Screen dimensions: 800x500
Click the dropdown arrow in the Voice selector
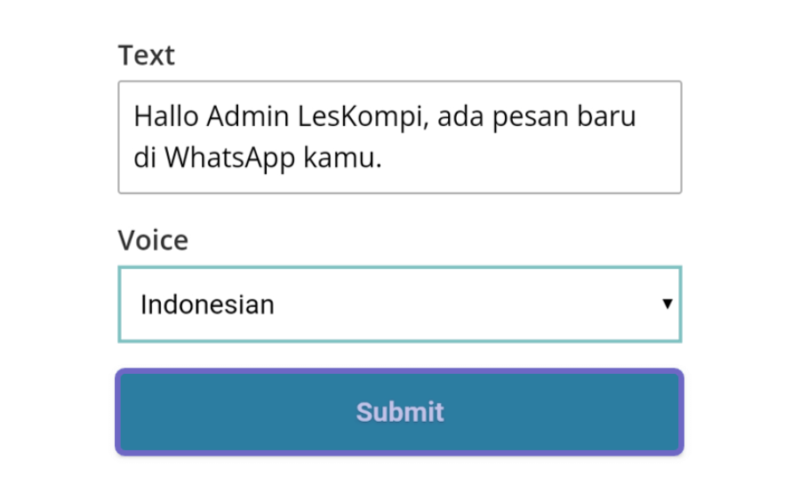tap(667, 304)
